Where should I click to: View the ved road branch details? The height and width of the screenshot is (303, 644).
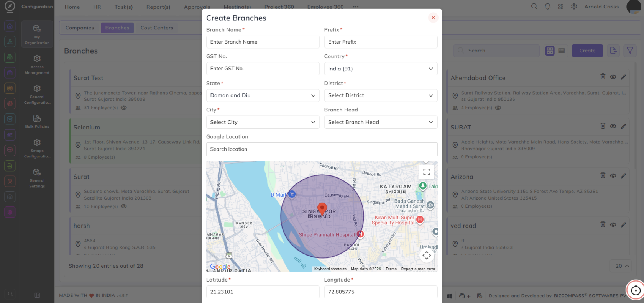[613, 225]
